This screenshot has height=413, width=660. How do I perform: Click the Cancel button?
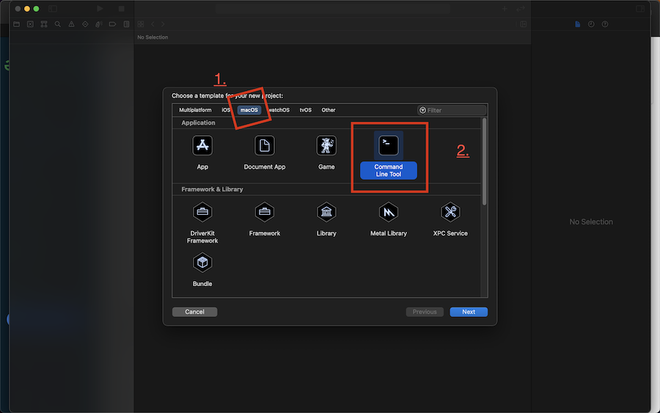pyautogui.click(x=194, y=312)
